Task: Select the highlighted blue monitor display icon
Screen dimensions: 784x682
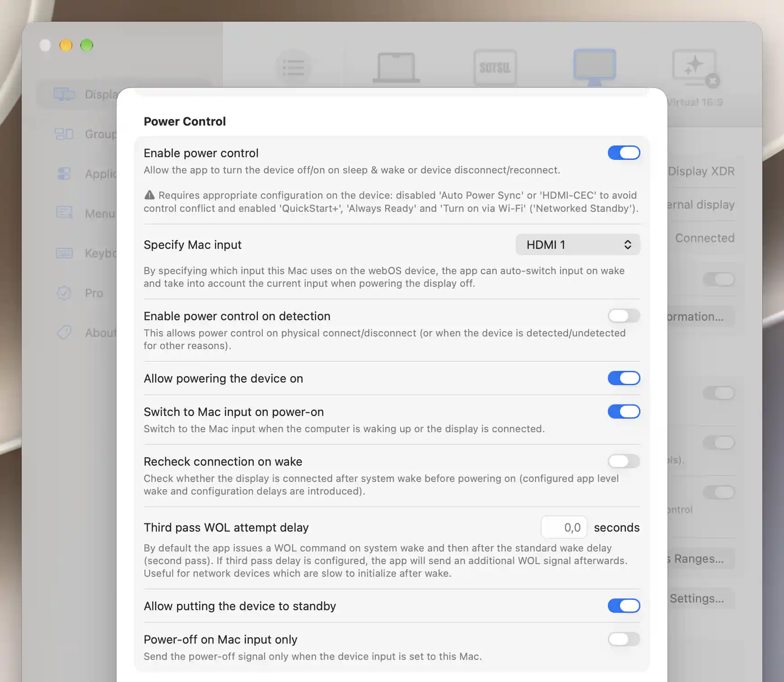Action: click(595, 67)
